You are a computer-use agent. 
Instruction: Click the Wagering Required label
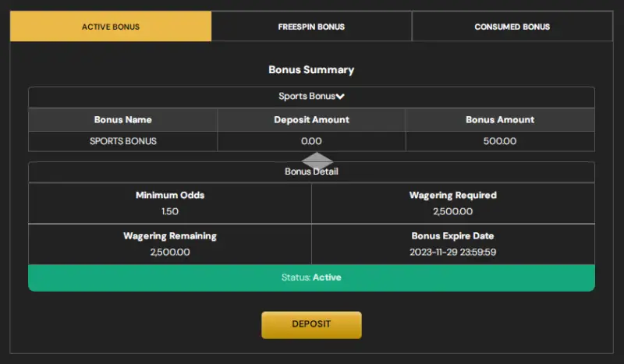(452, 195)
